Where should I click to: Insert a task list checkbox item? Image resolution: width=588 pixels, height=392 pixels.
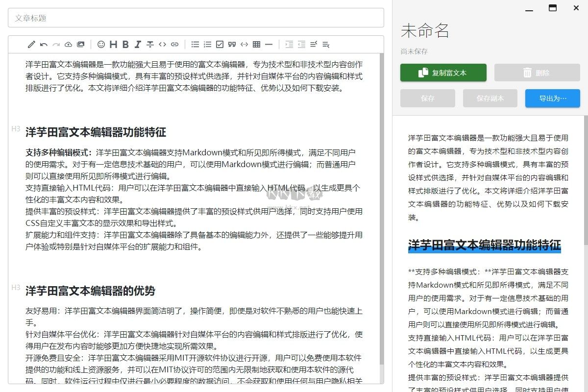220,45
